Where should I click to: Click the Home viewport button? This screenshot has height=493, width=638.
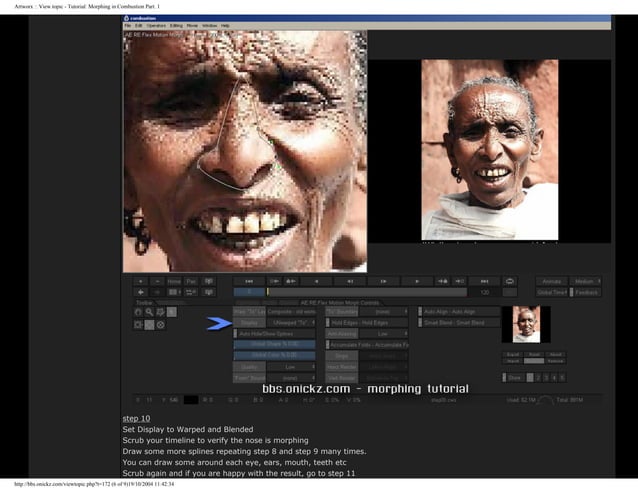174,282
